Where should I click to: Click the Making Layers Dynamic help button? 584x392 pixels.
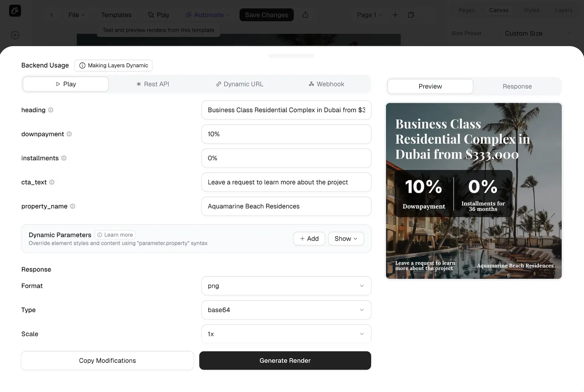113,65
